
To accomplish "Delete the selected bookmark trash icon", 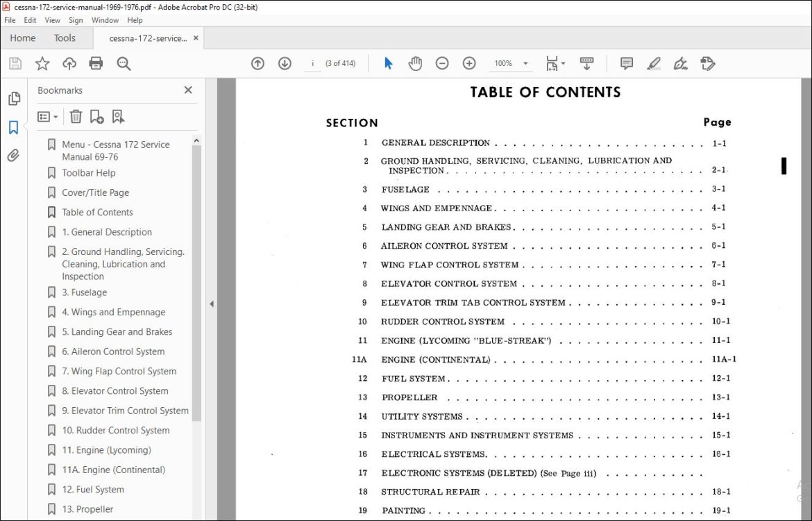I will (x=76, y=116).
